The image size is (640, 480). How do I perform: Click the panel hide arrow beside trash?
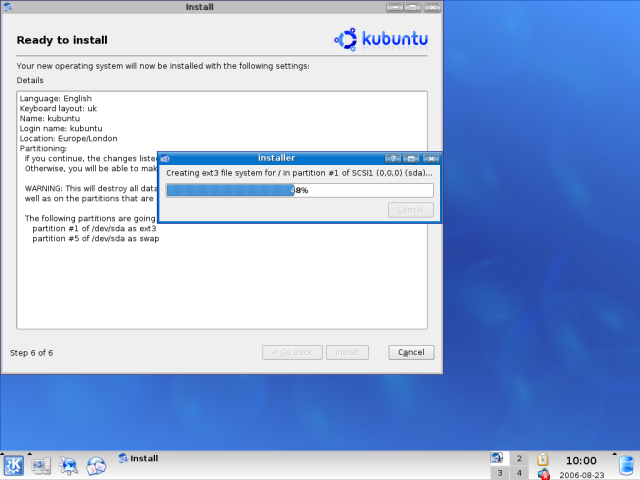pyautogui.click(x=615, y=453)
